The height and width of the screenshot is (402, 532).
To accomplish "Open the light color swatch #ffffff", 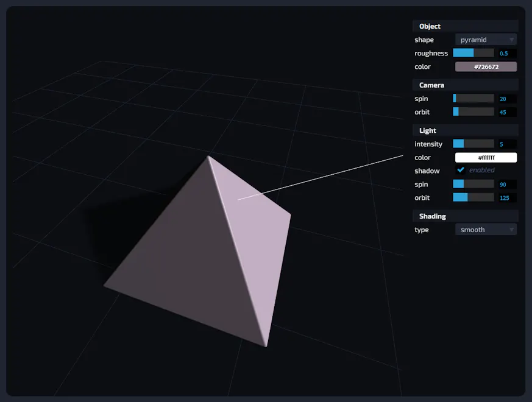I will pyautogui.click(x=486, y=157).
